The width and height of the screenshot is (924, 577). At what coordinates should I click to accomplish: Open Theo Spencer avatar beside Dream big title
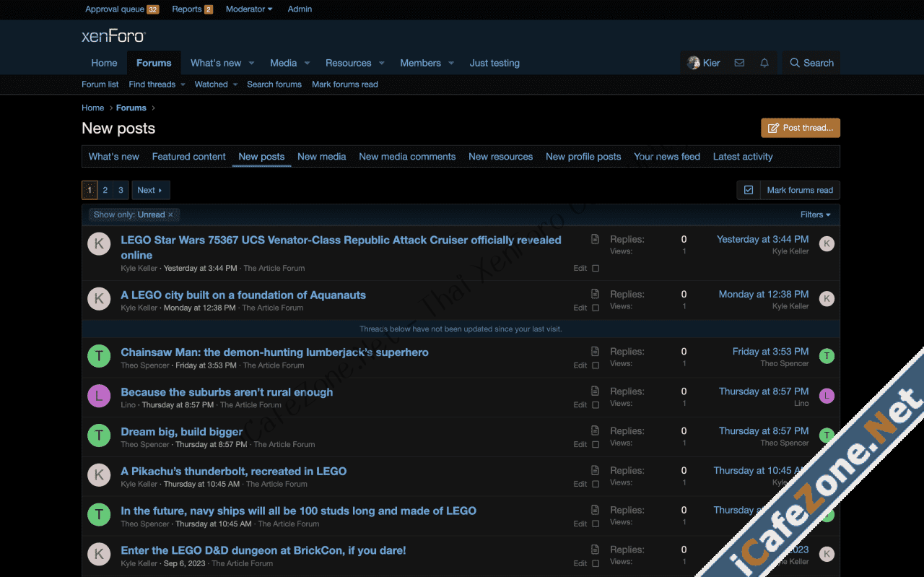(x=99, y=435)
